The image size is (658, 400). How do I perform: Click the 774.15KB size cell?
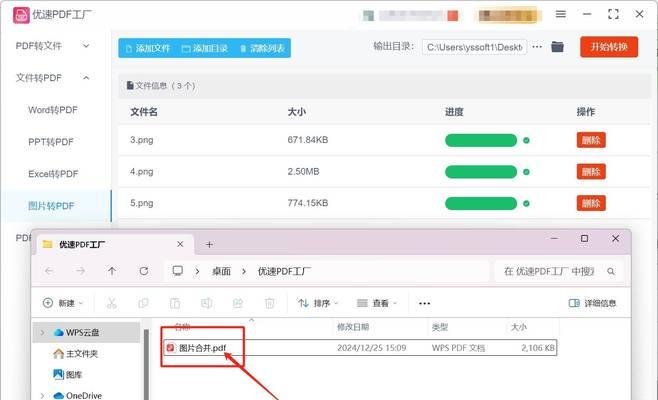308,203
